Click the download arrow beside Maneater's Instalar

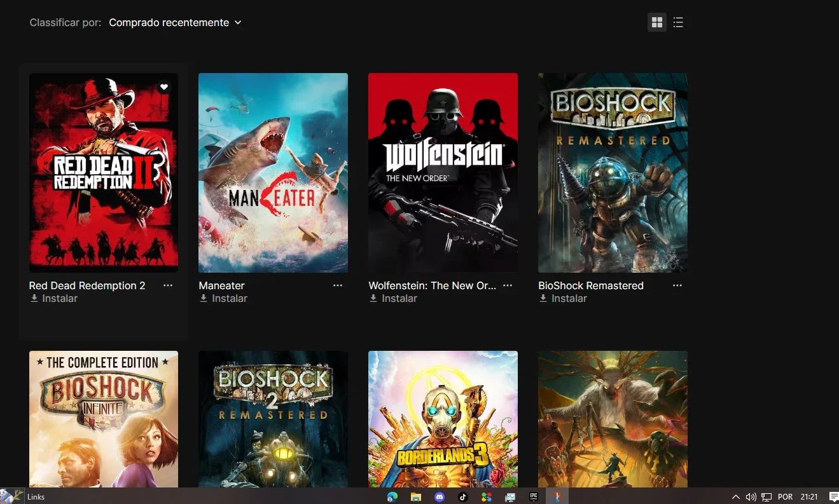click(204, 298)
